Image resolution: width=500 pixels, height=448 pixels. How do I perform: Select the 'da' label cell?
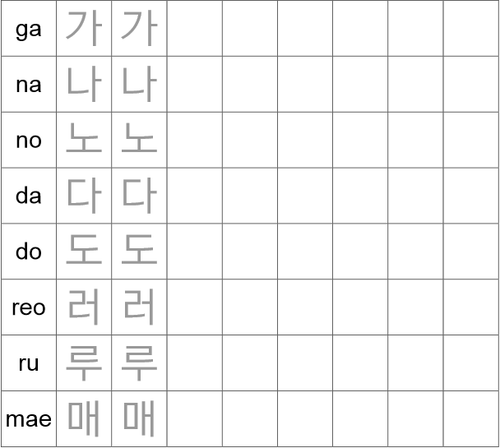(x=29, y=196)
